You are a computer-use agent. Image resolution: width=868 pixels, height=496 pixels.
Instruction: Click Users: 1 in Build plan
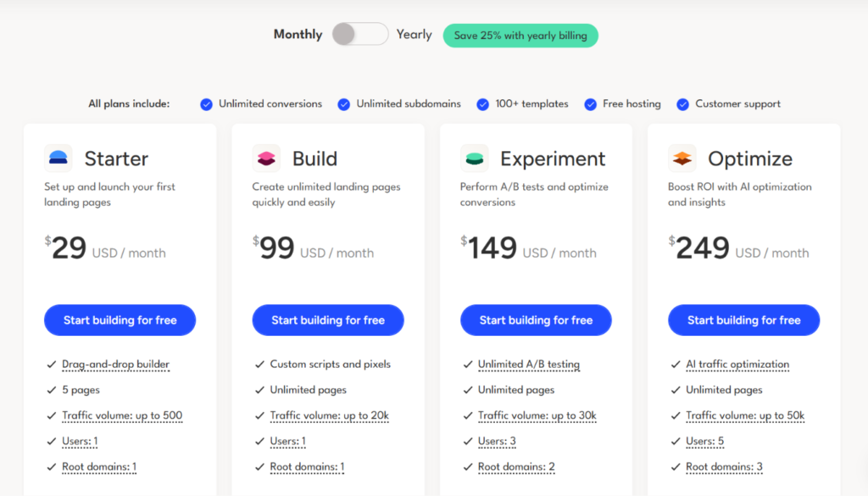click(288, 441)
